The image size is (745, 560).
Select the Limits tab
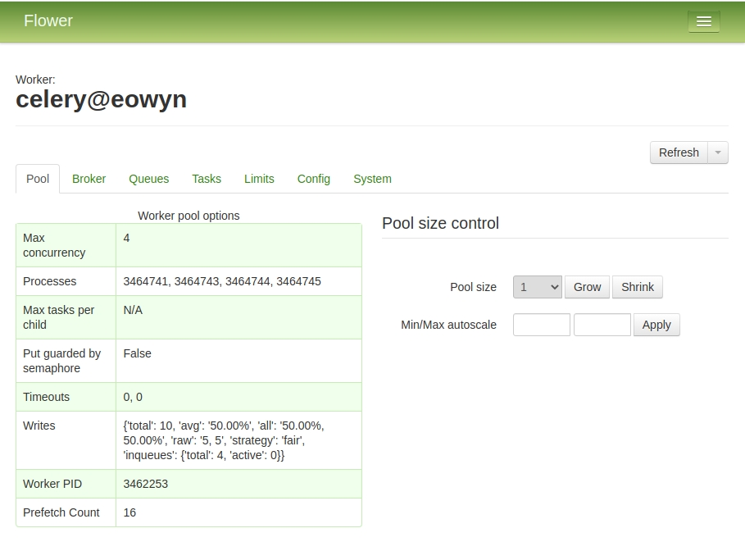pos(259,179)
